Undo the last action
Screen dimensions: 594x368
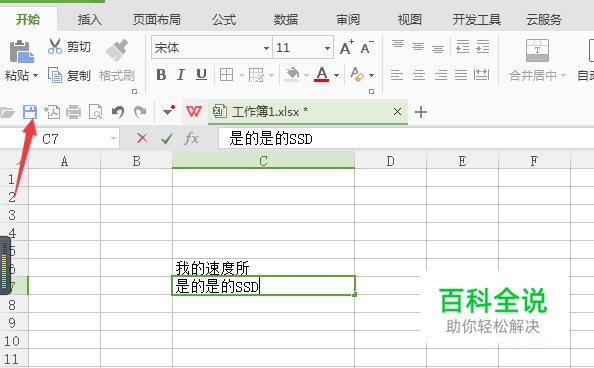[118, 112]
